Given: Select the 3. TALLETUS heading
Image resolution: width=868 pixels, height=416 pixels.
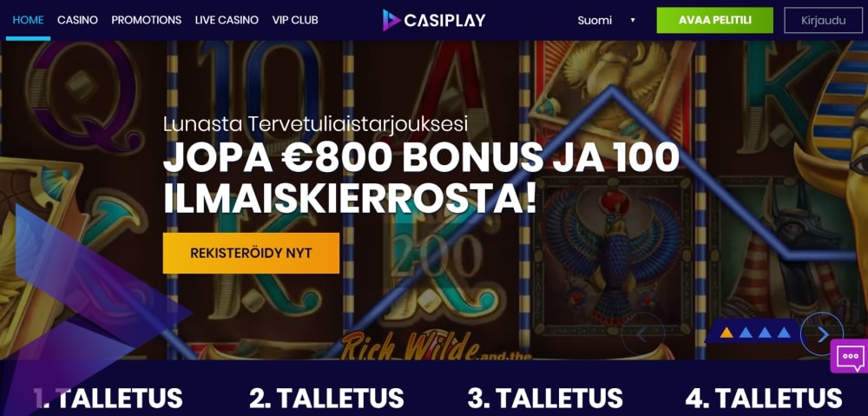Looking at the screenshot, I should 545,398.
